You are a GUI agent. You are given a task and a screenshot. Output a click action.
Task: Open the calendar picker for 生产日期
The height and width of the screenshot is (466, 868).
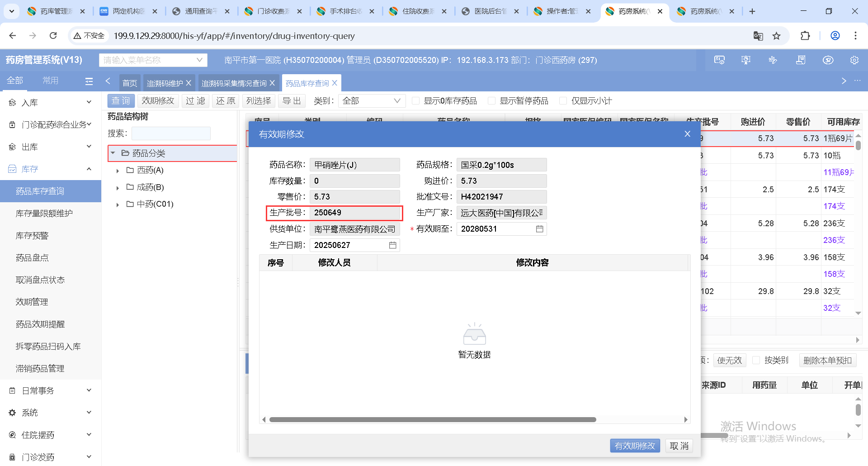(392, 245)
